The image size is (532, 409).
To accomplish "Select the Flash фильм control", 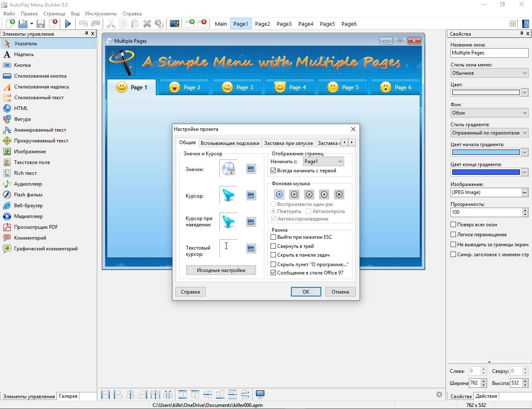I will tap(48, 194).
